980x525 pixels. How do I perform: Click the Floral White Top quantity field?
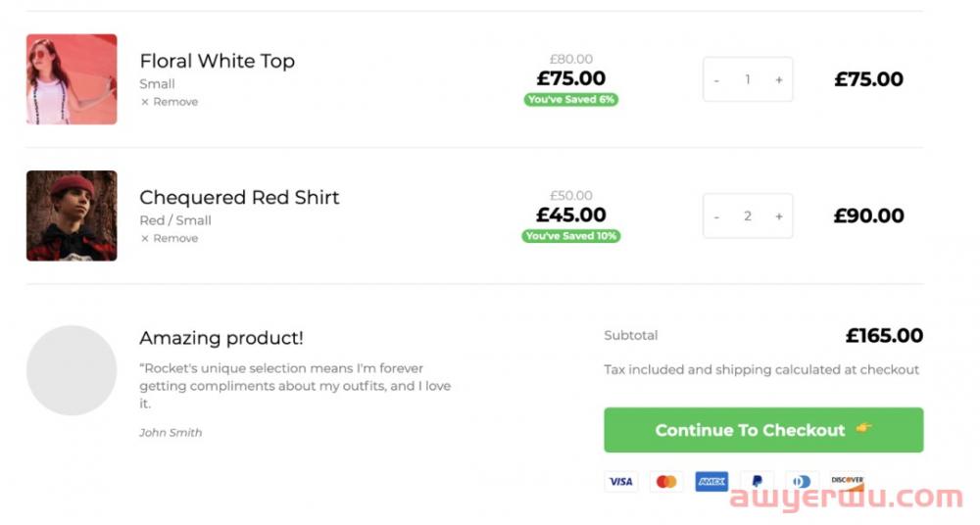748,80
